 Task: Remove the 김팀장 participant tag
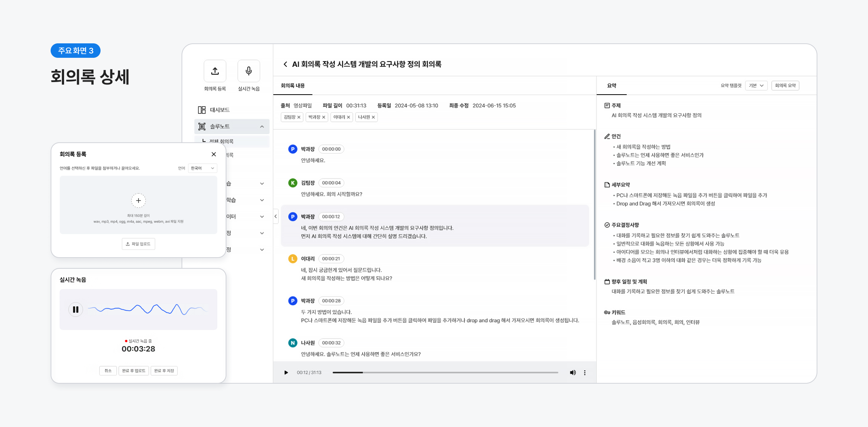click(x=299, y=117)
